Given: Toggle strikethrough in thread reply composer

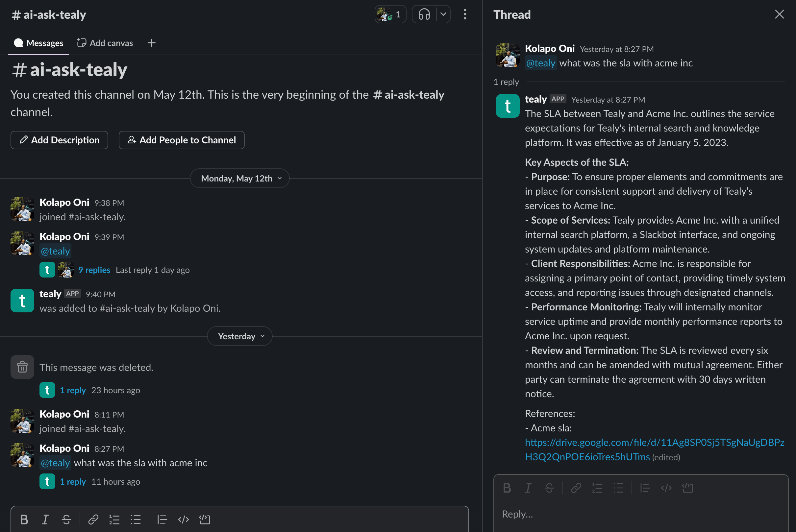Looking at the screenshot, I should coord(549,488).
